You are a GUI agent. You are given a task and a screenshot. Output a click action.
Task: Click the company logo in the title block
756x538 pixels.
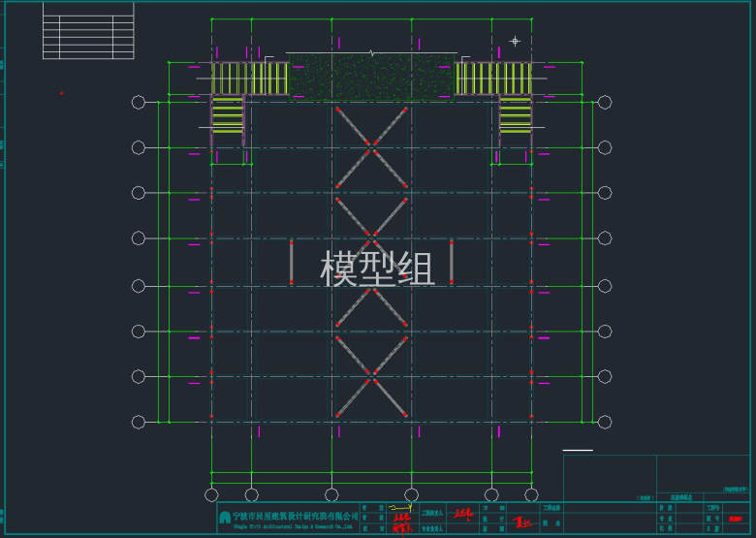coord(224,518)
